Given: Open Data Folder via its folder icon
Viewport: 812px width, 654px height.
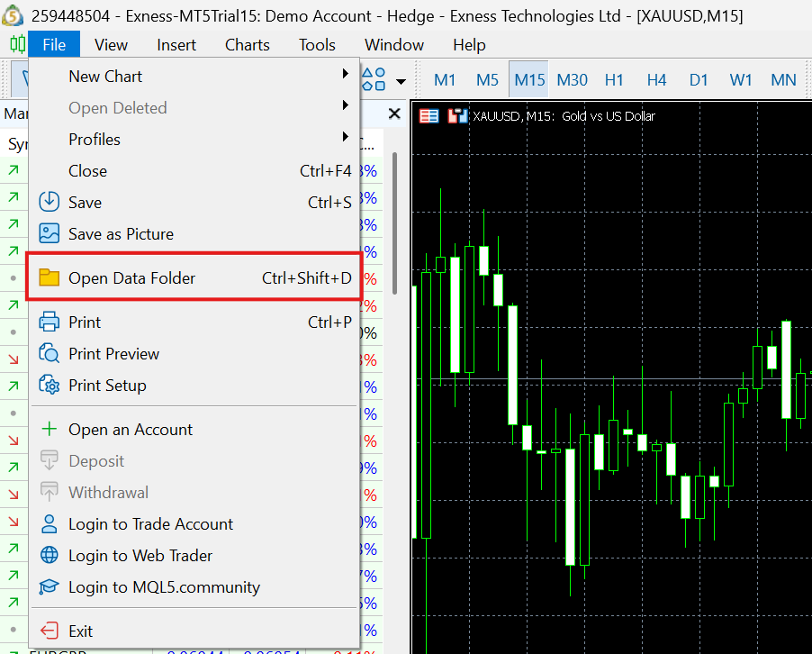Looking at the screenshot, I should pos(50,277).
